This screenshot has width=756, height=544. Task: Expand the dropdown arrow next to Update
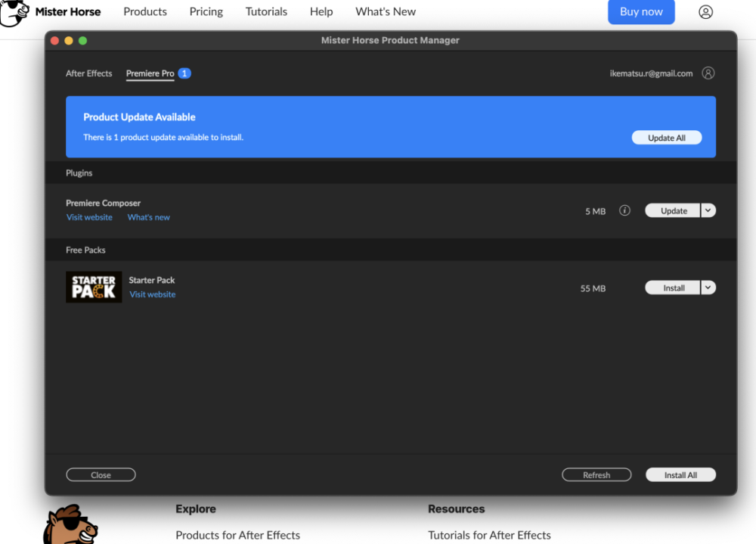pos(708,211)
